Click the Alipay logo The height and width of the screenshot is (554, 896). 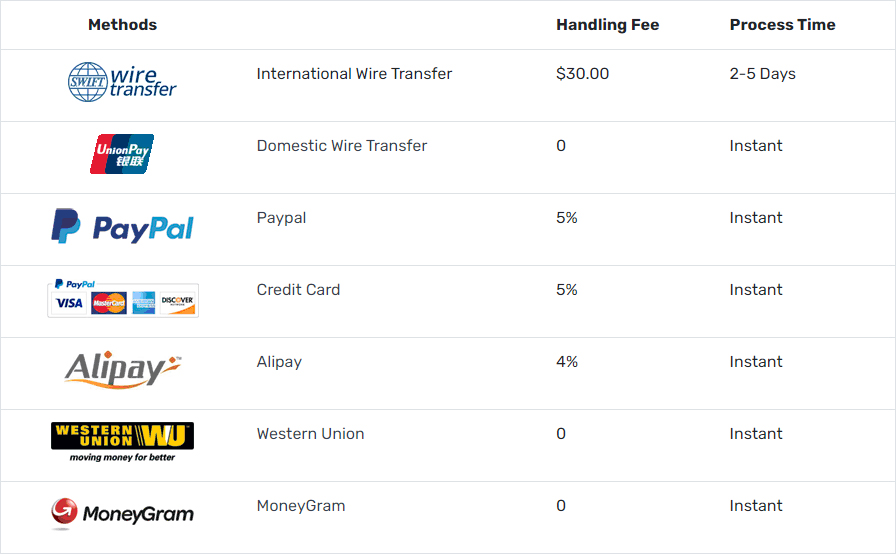[x=122, y=370]
